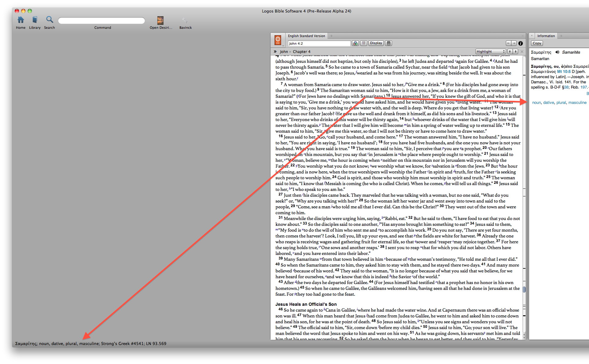Click the Home icon in toolbar

[21, 20]
